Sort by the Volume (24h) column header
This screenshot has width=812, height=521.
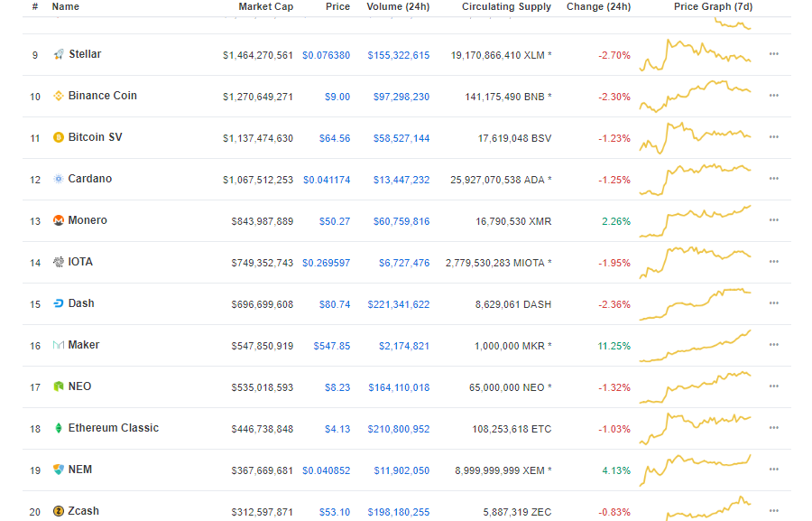[398, 6]
